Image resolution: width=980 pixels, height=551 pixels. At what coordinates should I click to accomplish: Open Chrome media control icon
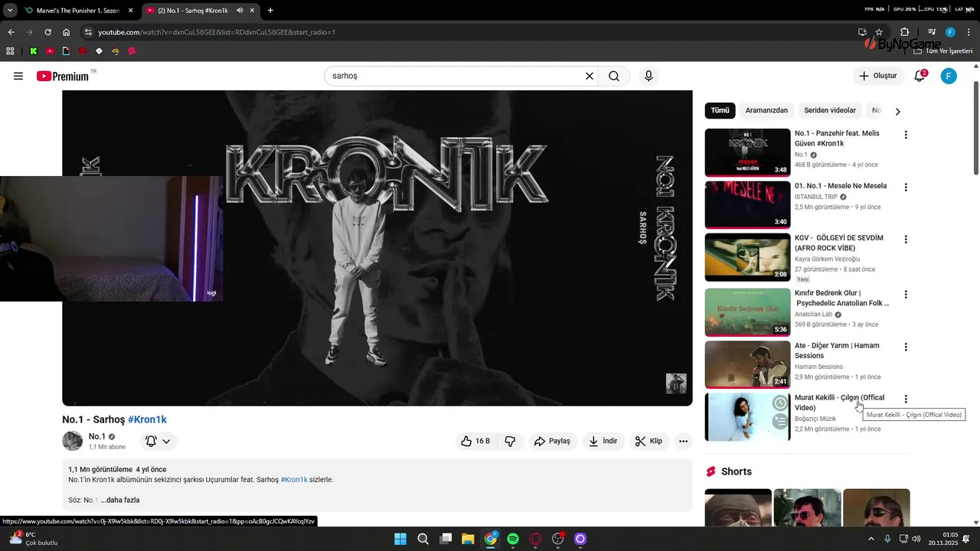click(932, 32)
